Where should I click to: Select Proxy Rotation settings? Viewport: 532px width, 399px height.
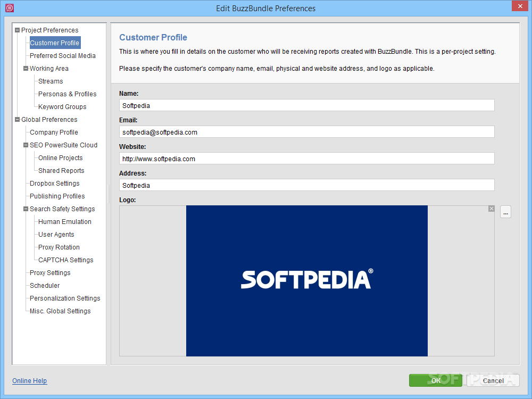point(59,247)
